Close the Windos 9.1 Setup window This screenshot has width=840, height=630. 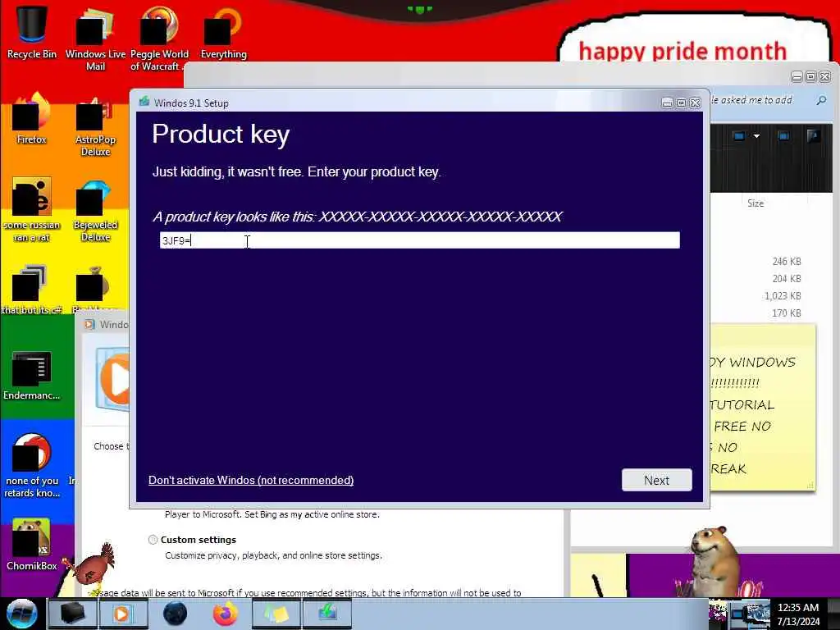[x=696, y=103]
